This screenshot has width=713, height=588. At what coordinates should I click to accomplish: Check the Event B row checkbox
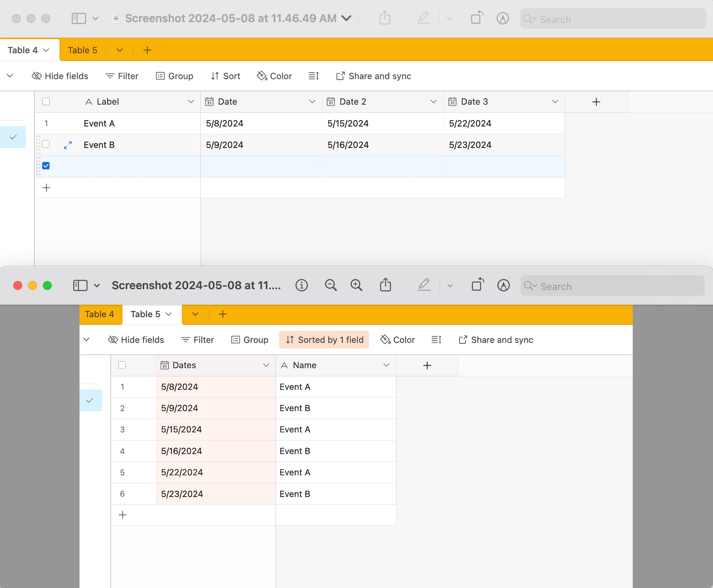(x=46, y=144)
